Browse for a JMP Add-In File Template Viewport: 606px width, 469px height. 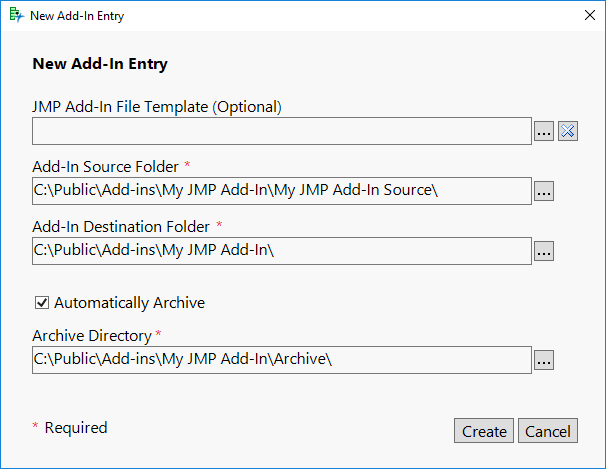[543, 131]
